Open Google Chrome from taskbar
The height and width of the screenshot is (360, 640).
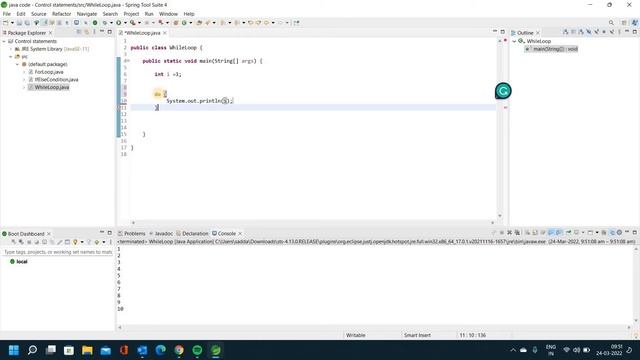tap(179, 350)
